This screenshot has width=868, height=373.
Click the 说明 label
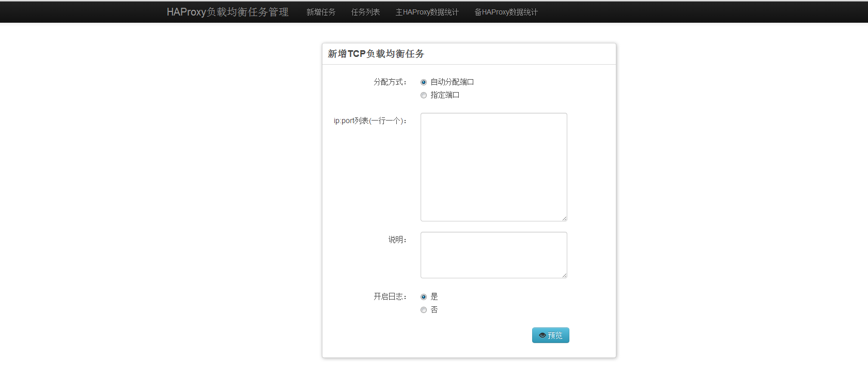[398, 240]
